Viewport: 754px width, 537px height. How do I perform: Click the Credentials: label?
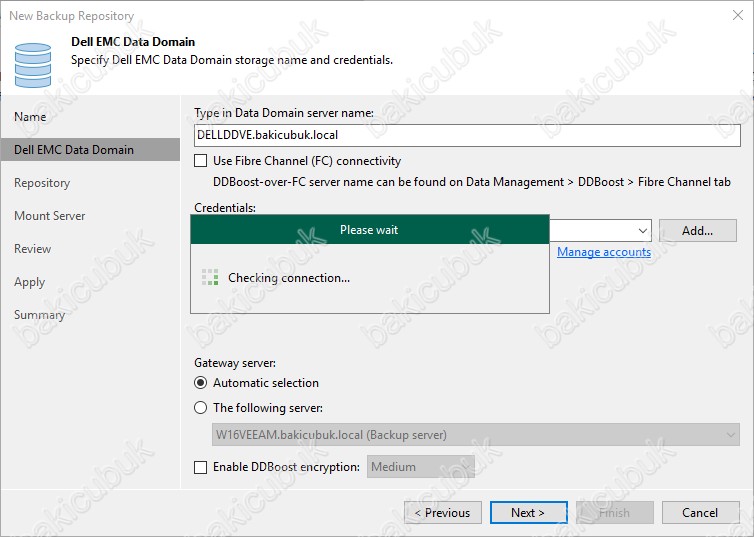(x=225, y=208)
